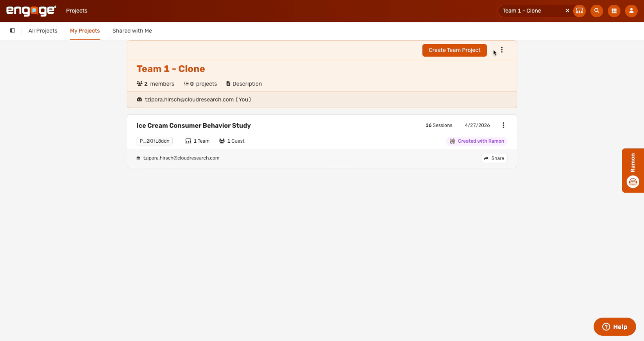Click project owner email tzipora.hirsch

point(181,158)
